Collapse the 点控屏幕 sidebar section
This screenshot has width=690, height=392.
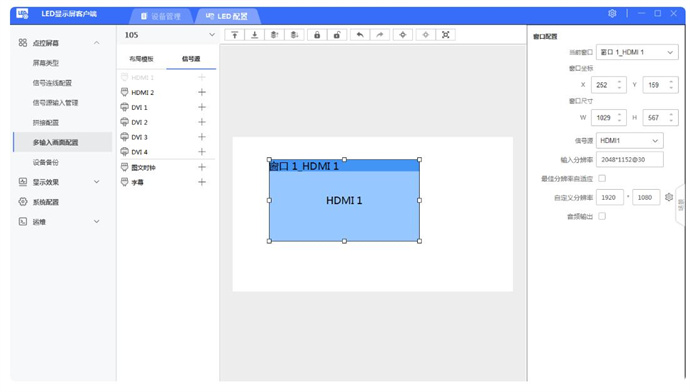point(96,43)
